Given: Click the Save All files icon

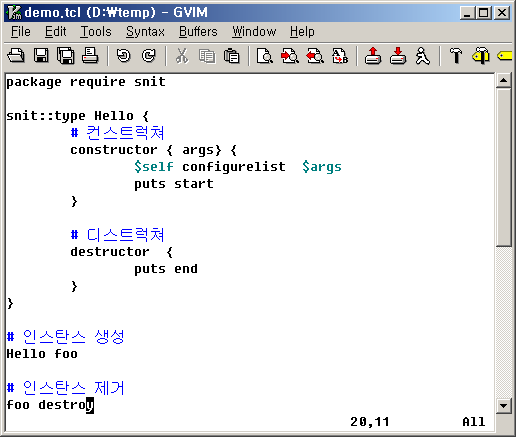Looking at the screenshot, I should tap(66, 55).
